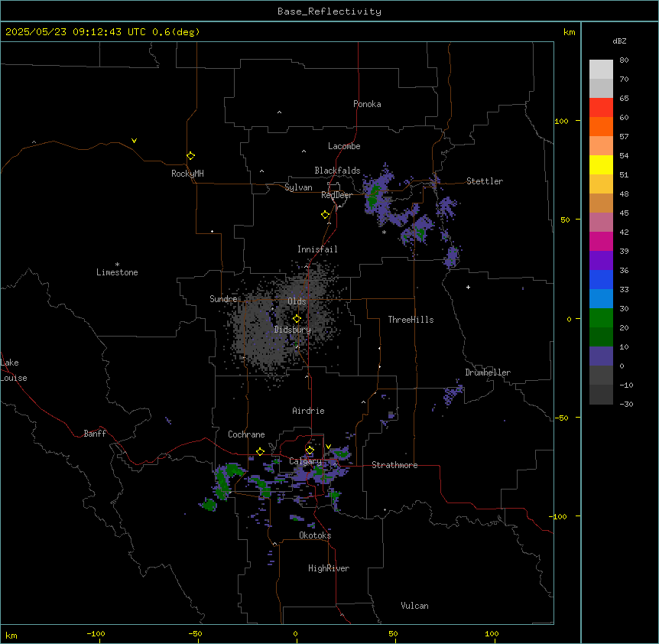Select the purple swatch between 39 and 36
This screenshot has width=659, height=644.
click(601, 261)
